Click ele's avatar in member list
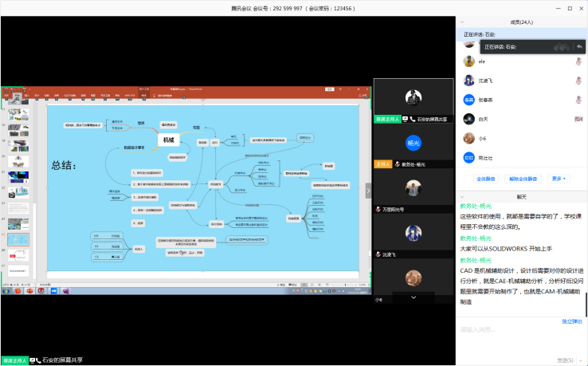588x366 pixels. (x=470, y=61)
